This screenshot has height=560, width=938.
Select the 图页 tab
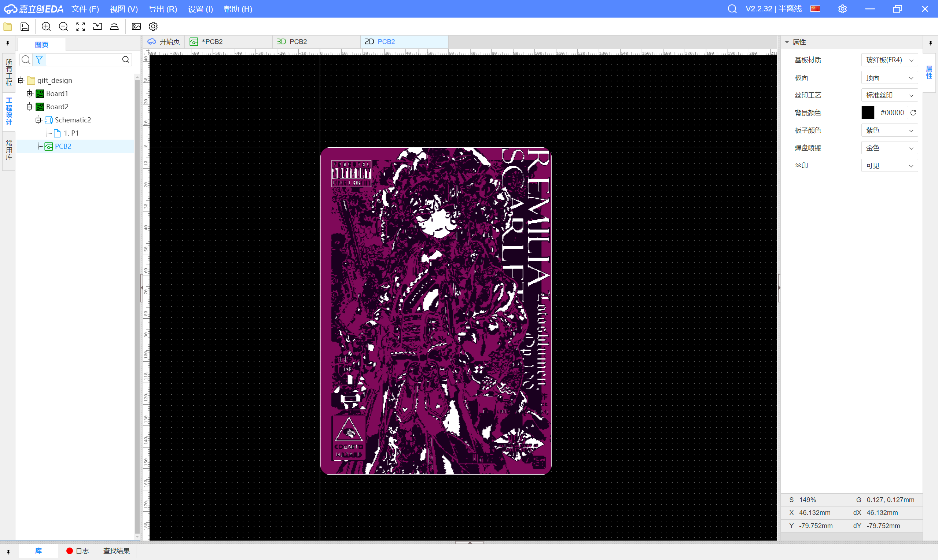pos(41,44)
